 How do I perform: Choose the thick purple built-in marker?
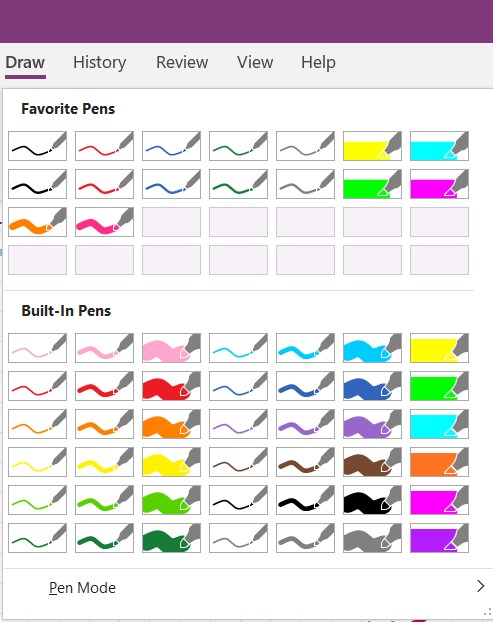click(372, 424)
